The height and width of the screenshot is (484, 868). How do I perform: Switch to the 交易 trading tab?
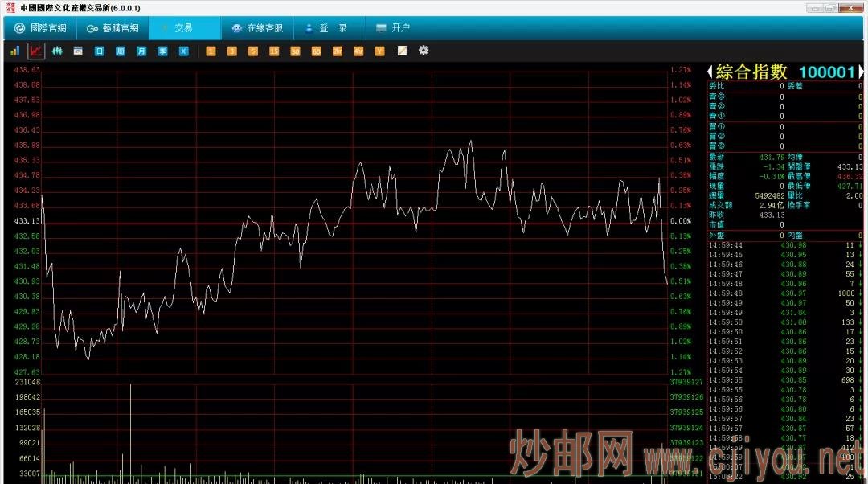(x=184, y=27)
